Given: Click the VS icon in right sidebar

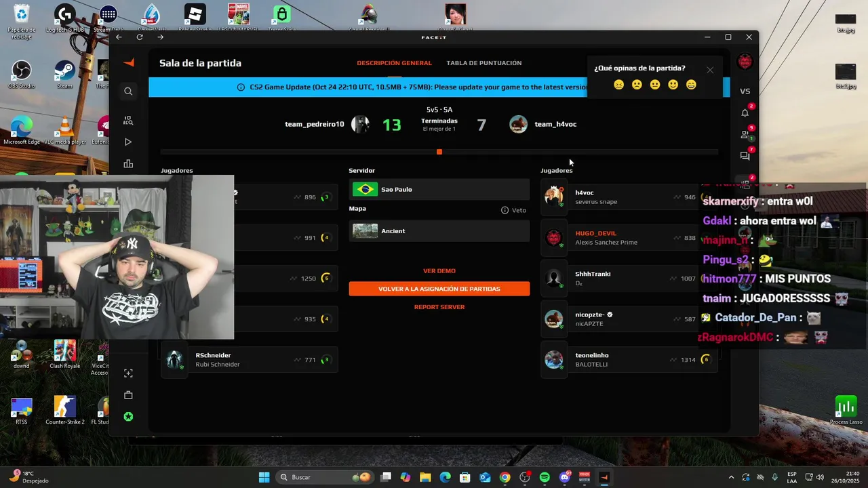Looking at the screenshot, I should (745, 91).
